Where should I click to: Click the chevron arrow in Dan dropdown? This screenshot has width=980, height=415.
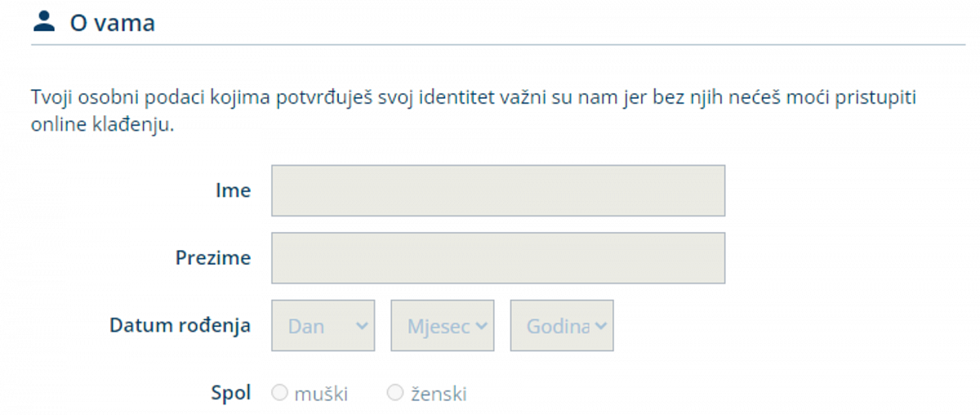363,326
